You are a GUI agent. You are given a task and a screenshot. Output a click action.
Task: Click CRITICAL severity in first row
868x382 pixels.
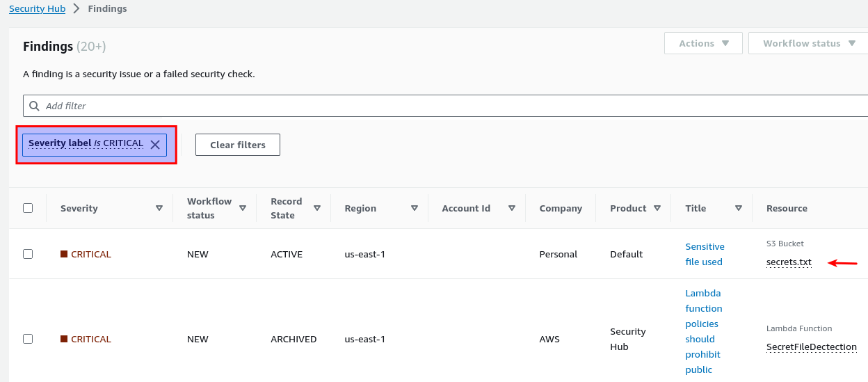coord(86,254)
